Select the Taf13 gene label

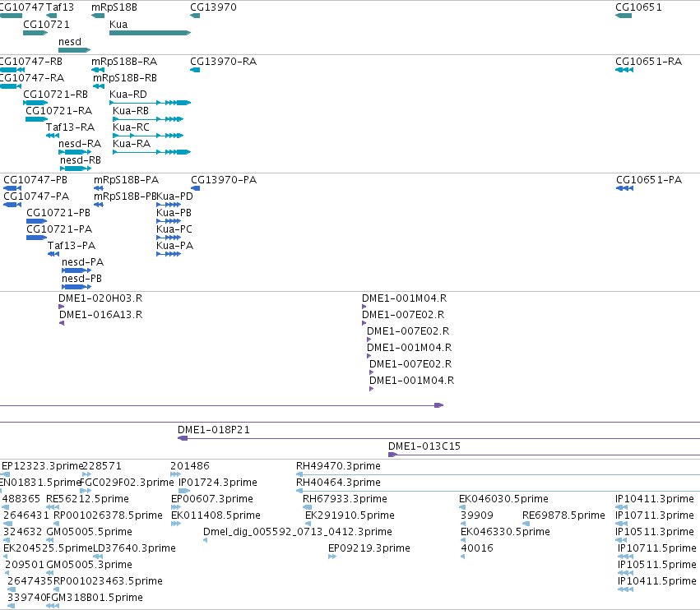pyautogui.click(x=60, y=7)
